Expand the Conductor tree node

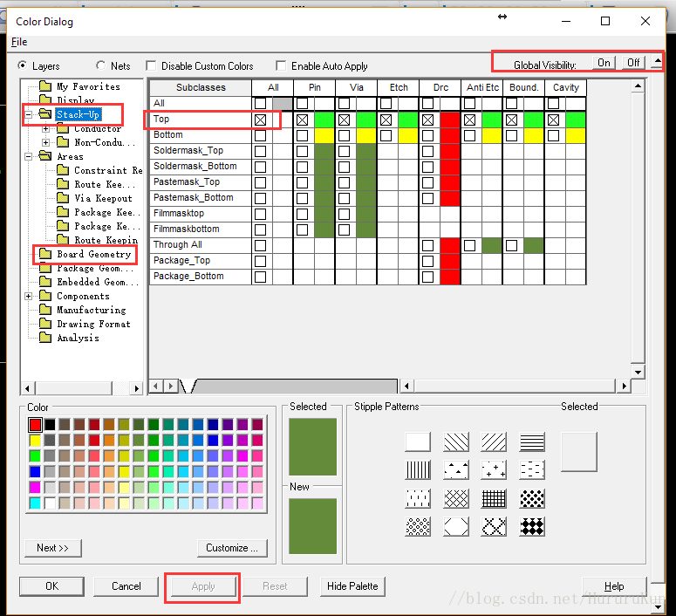tap(46, 128)
